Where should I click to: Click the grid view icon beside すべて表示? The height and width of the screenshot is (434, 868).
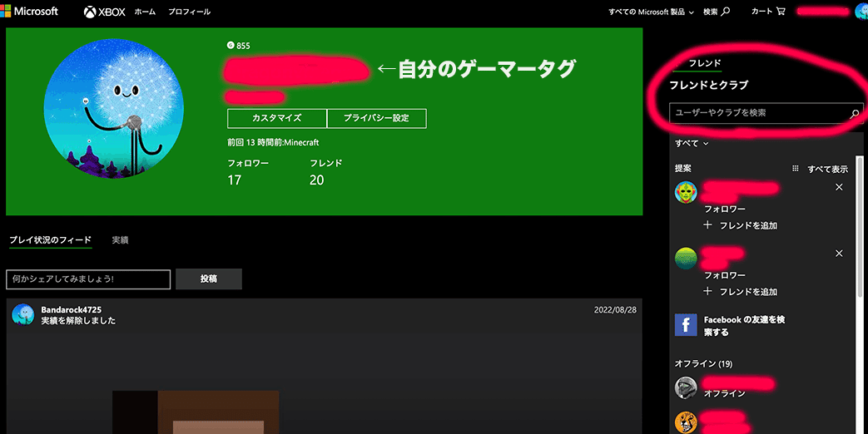pyautogui.click(x=796, y=169)
